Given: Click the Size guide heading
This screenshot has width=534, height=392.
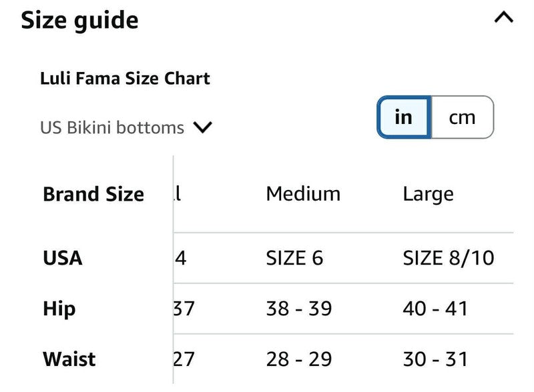Looking at the screenshot, I should pyautogui.click(x=79, y=20).
